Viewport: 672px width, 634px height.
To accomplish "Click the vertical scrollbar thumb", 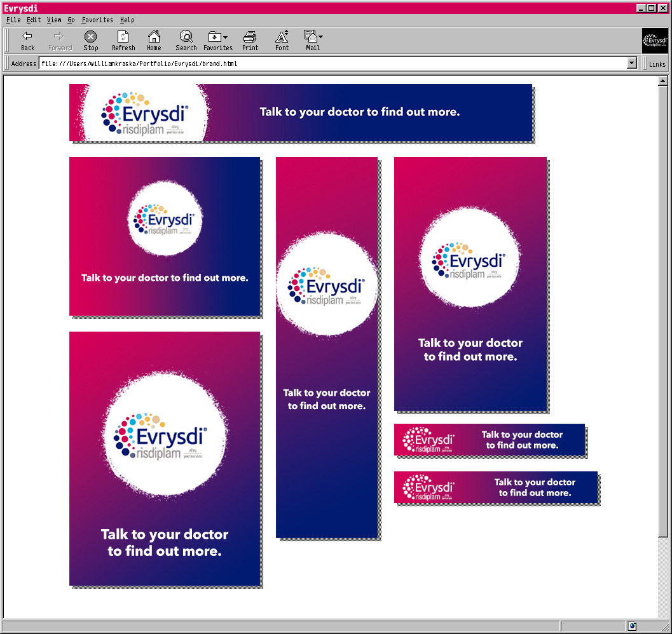I will pos(662,311).
